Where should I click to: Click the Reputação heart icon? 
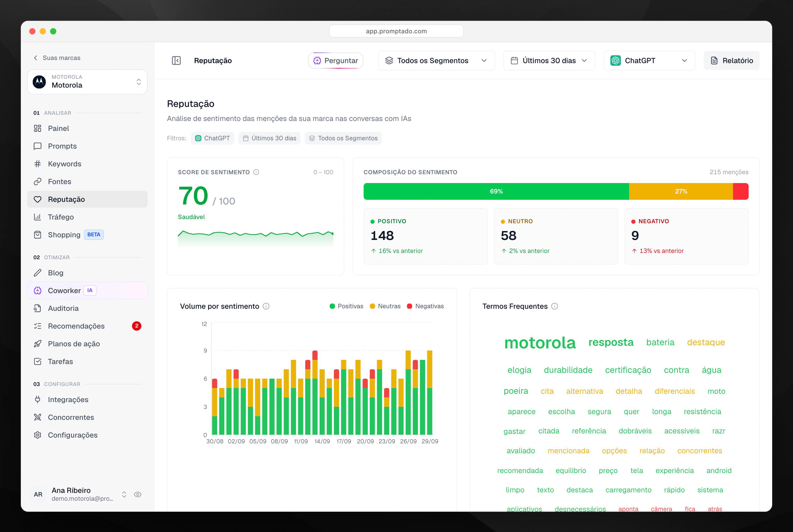point(38,199)
